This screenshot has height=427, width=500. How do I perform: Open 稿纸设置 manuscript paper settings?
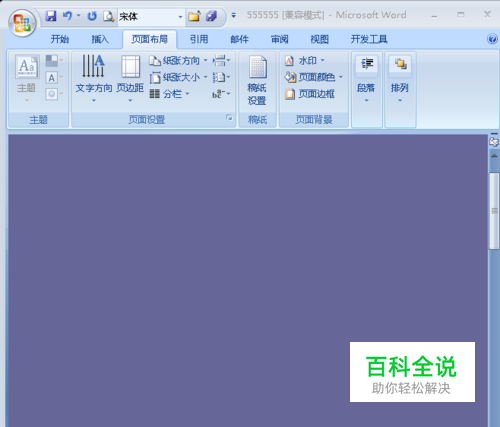coord(257,80)
